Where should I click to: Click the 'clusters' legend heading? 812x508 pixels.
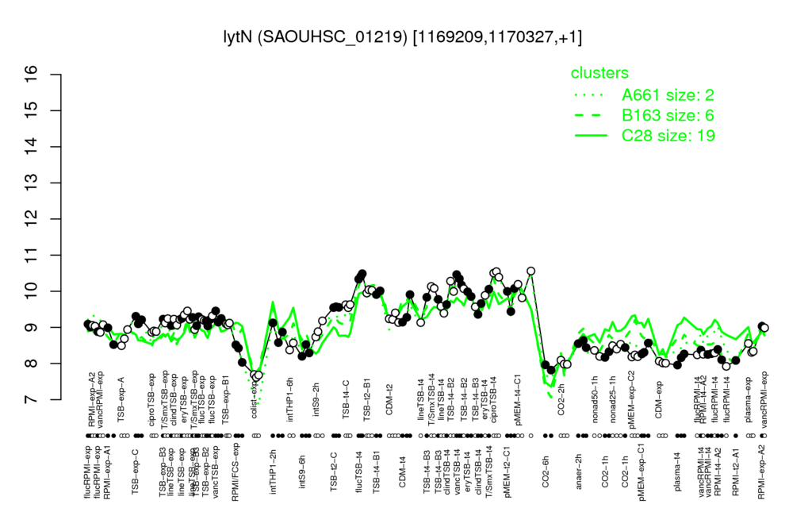coord(599,73)
